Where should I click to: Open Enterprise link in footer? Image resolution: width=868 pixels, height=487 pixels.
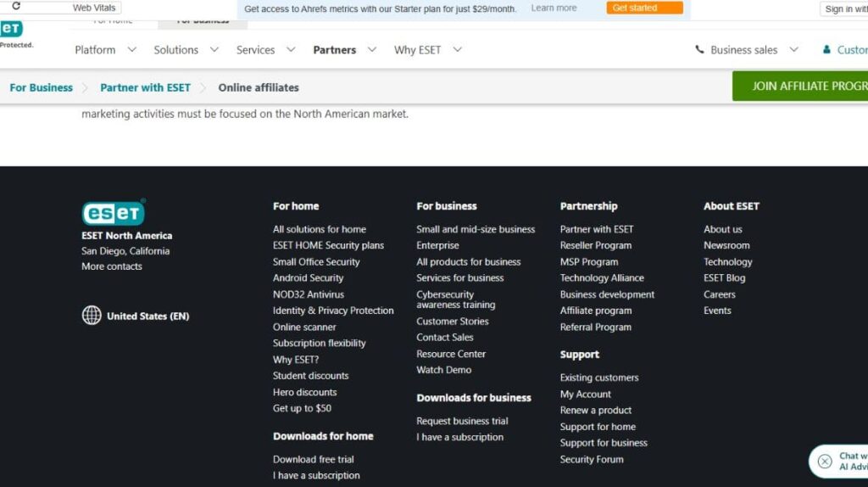point(437,245)
